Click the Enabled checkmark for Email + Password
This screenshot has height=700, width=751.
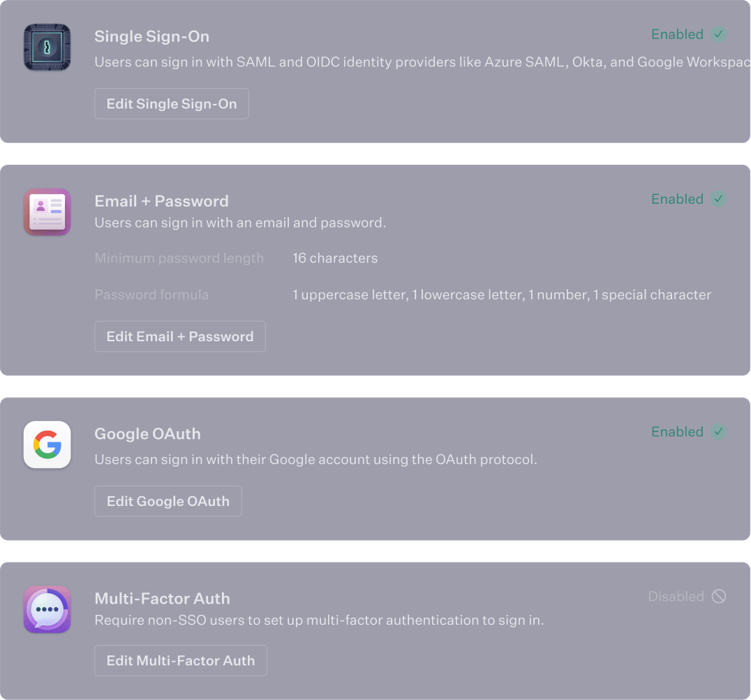pyautogui.click(x=717, y=198)
